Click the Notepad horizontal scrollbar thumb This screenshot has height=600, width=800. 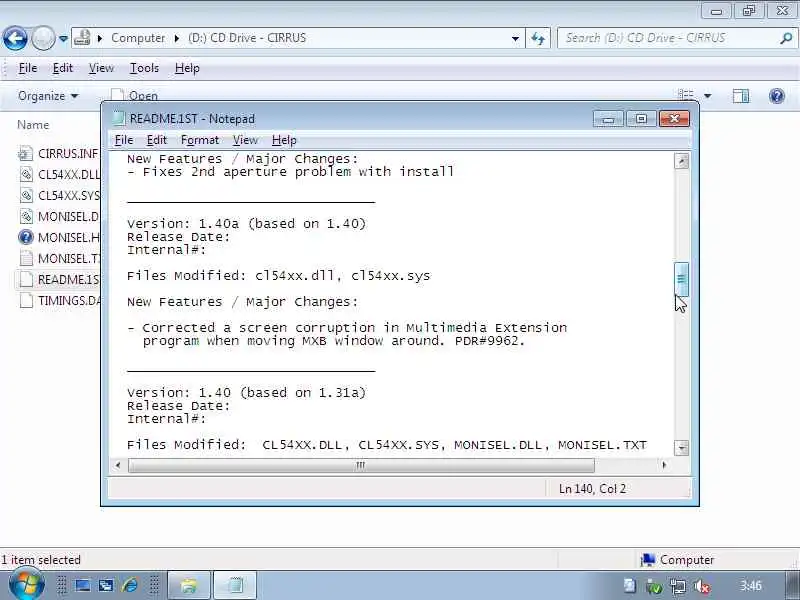361,465
